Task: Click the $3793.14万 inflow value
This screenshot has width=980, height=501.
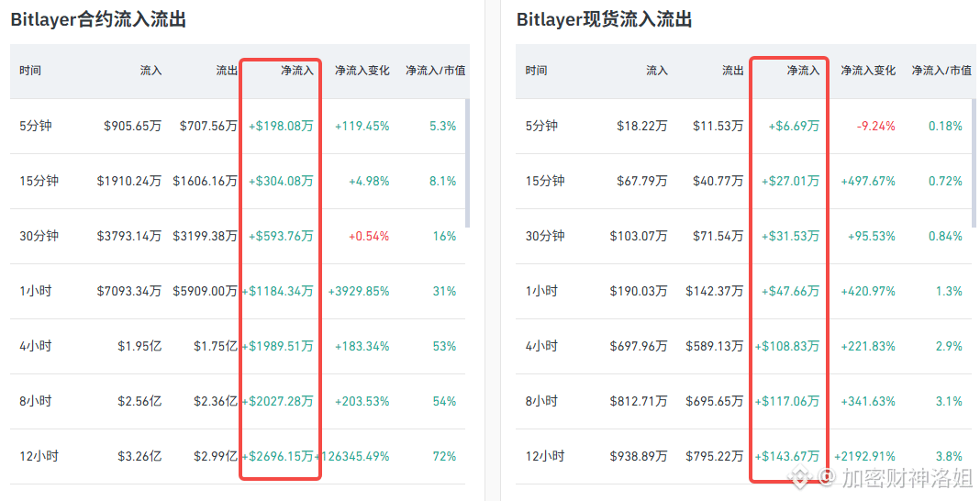Action: (128, 236)
